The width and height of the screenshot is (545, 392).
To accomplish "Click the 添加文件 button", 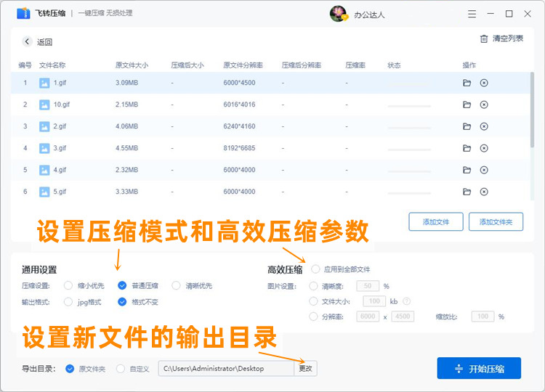I will (436, 221).
